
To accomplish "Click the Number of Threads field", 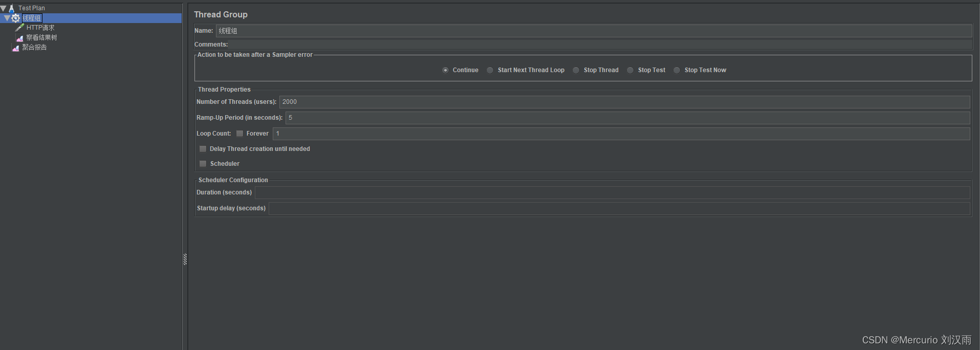I will [624, 102].
